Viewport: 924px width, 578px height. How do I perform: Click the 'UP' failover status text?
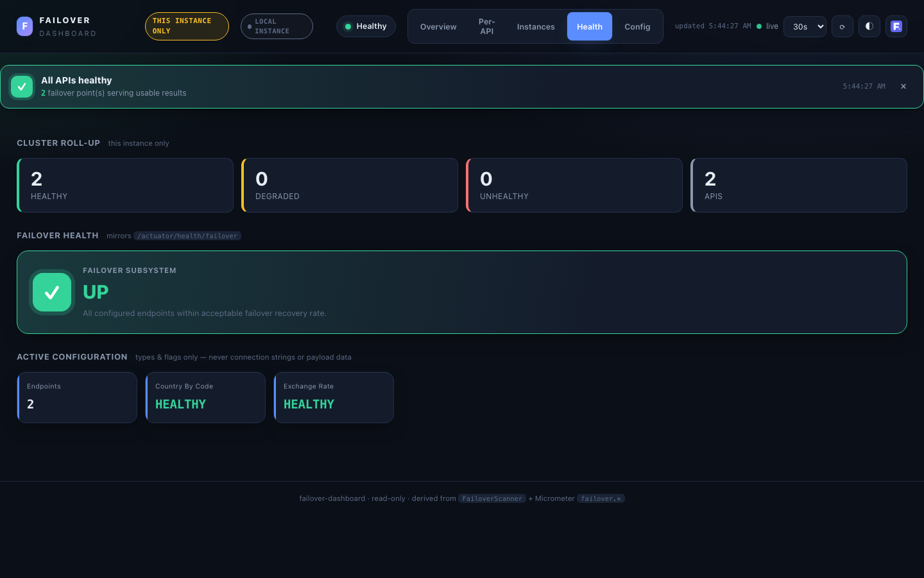[x=96, y=292]
